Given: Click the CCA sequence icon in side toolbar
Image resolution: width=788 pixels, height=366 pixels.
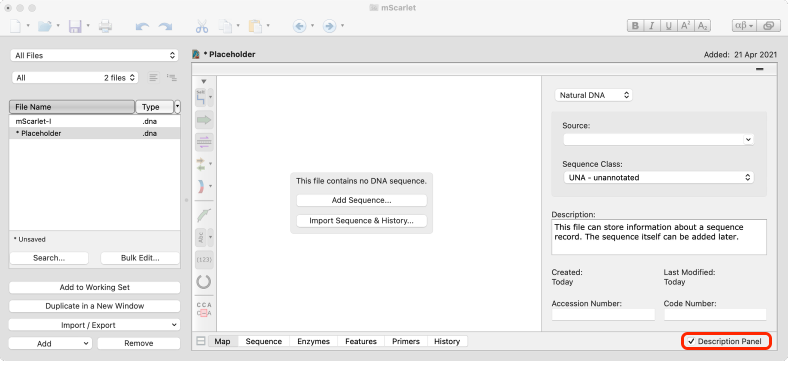Looking at the screenshot, I should tap(204, 309).
